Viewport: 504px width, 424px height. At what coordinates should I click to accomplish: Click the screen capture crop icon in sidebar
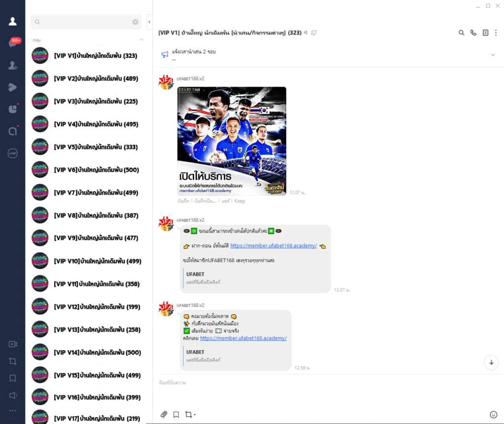[x=12, y=361]
